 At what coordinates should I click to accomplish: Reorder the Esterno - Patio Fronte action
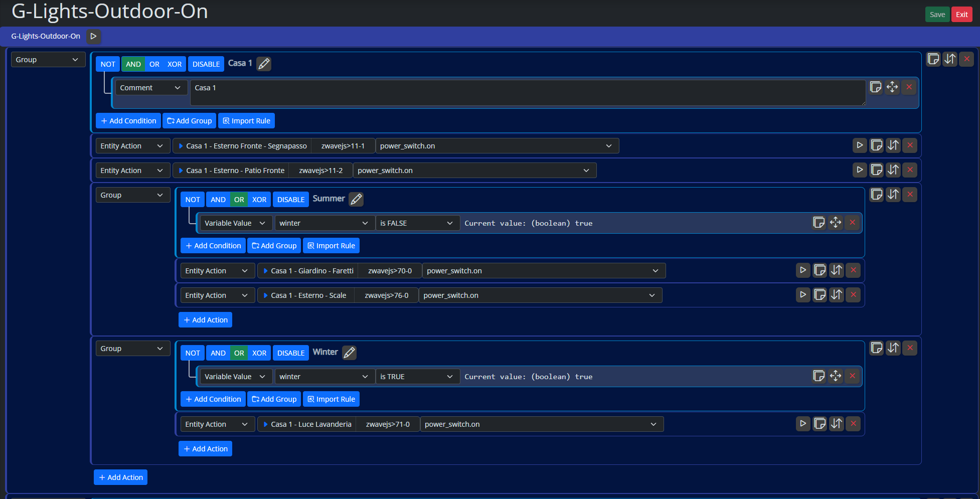coord(893,170)
